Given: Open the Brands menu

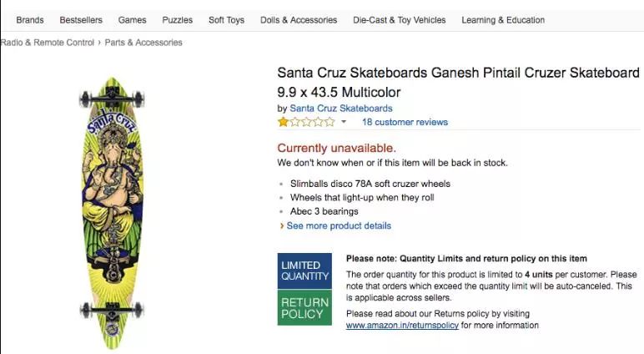Looking at the screenshot, I should tap(30, 20).
